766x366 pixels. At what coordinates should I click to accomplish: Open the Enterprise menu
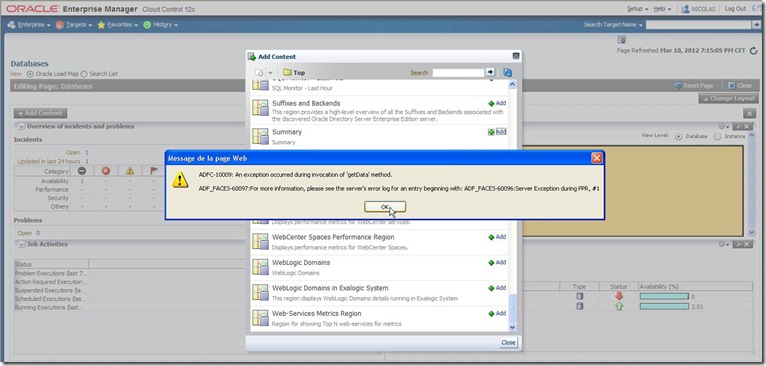(29, 24)
